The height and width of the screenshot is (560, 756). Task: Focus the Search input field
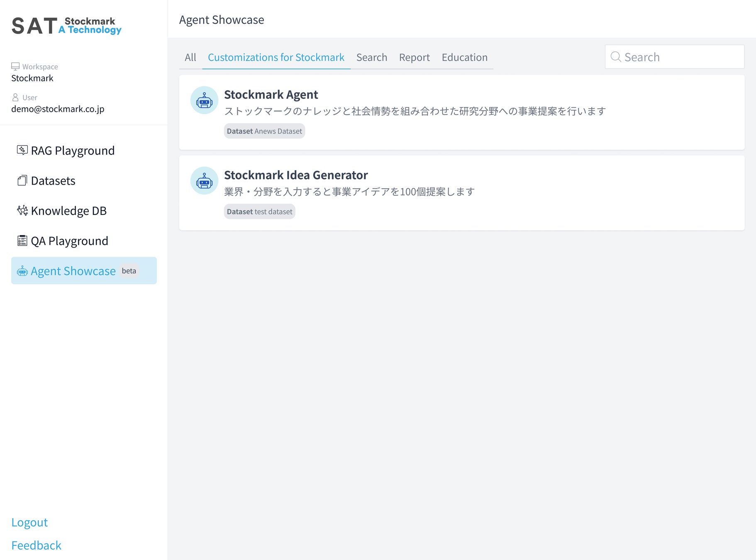[x=675, y=57]
